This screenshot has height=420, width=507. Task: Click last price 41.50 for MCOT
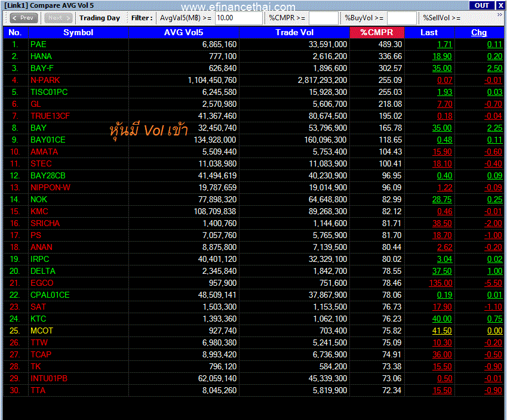pyautogui.click(x=442, y=332)
